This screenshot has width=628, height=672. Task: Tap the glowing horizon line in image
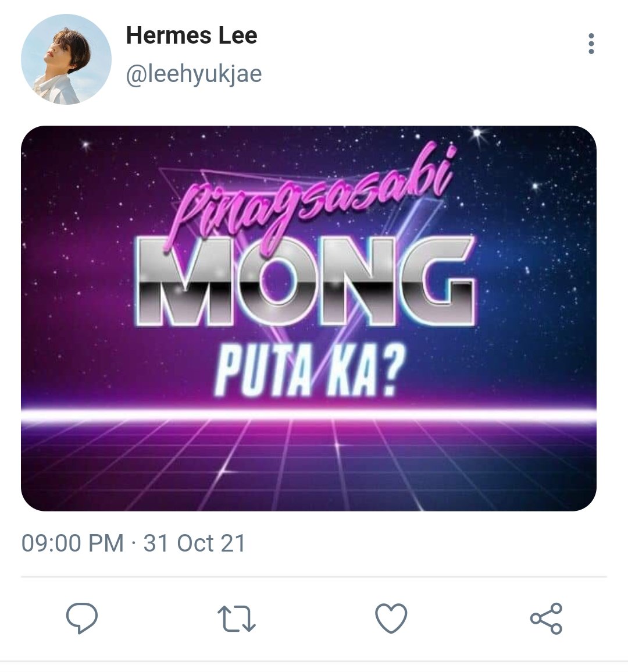[x=308, y=414]
